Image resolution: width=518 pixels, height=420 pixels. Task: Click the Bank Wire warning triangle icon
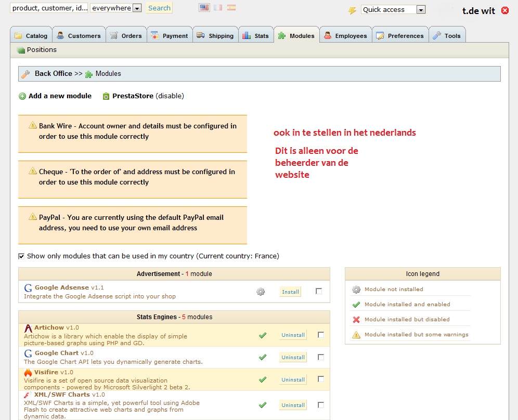point(32,125)
